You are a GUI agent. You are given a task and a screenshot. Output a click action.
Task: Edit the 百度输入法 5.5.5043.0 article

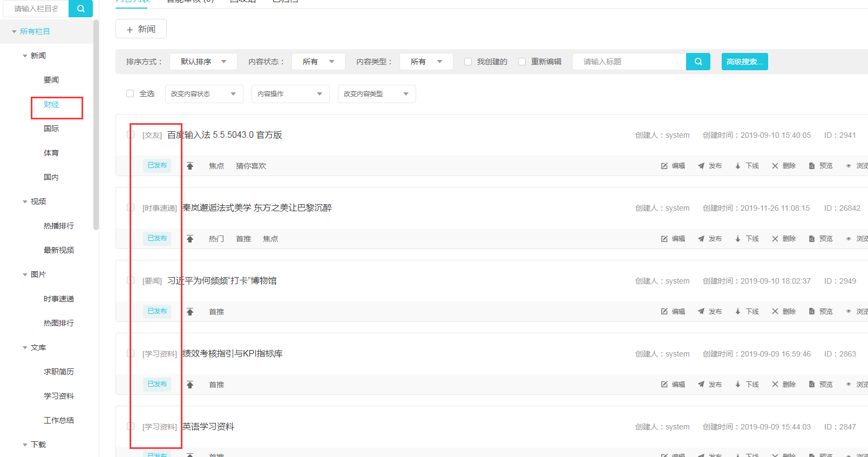(673, 166)
